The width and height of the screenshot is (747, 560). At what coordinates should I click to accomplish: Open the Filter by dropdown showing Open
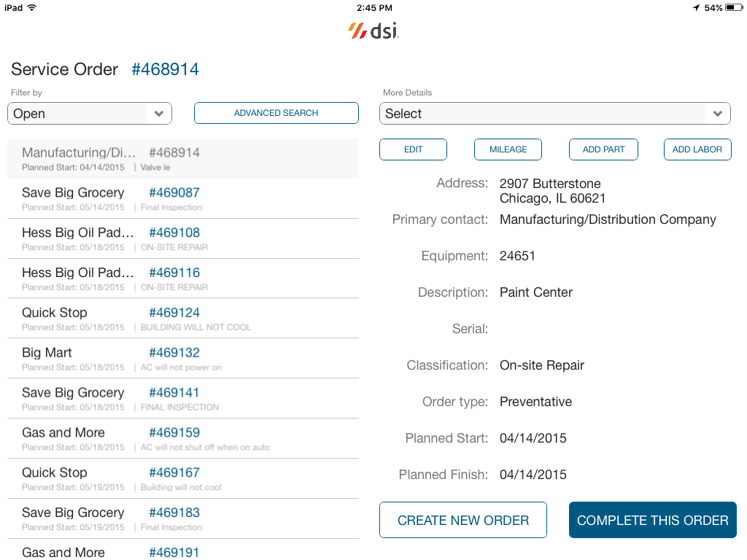[90, 113]
